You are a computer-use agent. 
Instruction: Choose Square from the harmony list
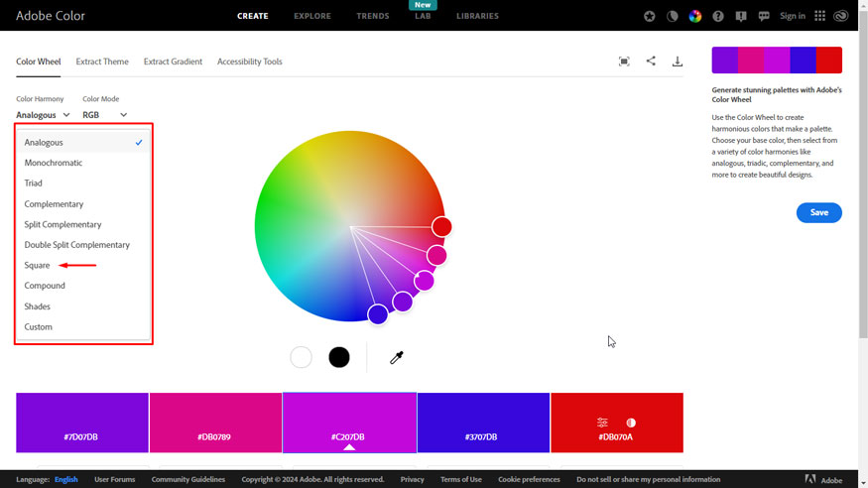point(38,265)
